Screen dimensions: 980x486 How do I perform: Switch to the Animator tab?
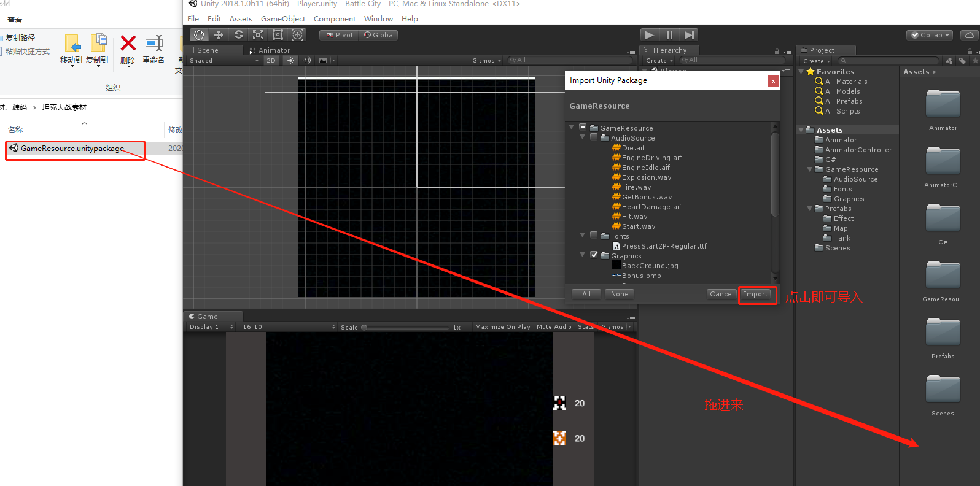tap(270, 50)
